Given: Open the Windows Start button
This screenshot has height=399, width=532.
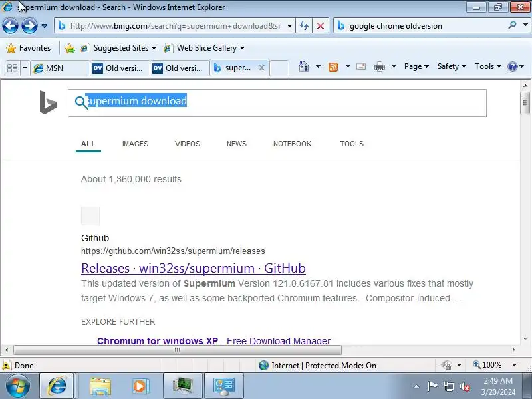Looking at the screenshot, I should pos(18,386).
